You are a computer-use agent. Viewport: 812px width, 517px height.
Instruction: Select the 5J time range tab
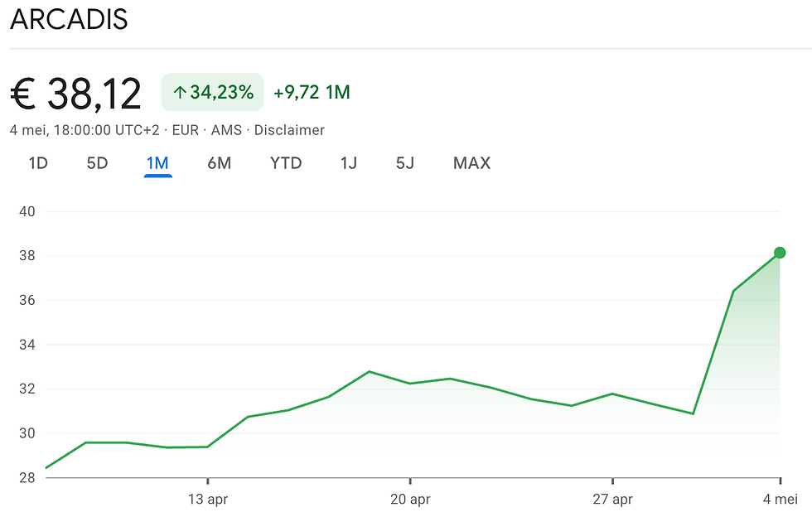[x=405, y=163]
